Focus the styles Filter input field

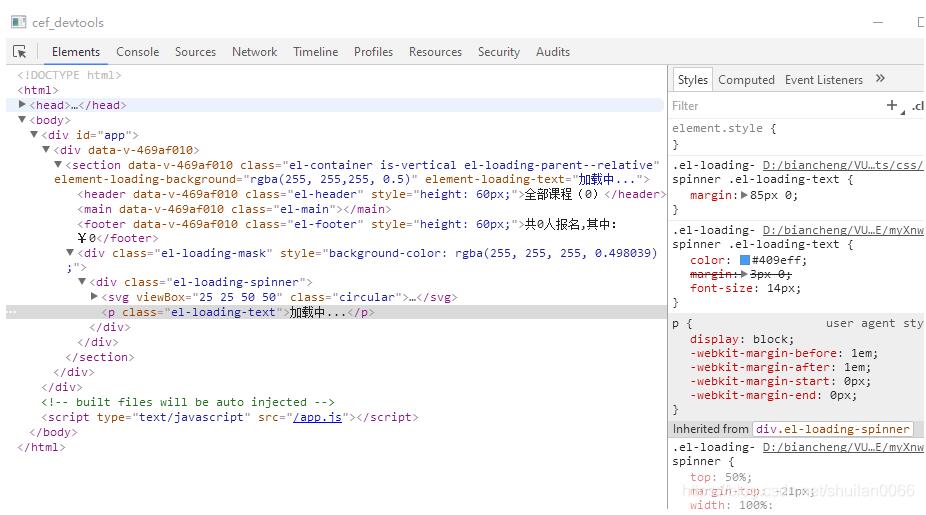point(774,106)
